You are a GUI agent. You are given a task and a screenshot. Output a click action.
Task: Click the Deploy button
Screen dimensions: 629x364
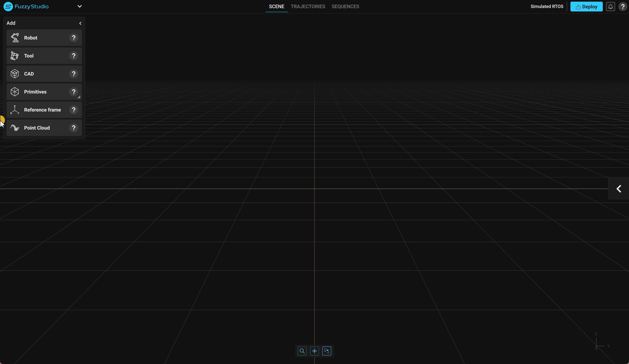point(586,6)
